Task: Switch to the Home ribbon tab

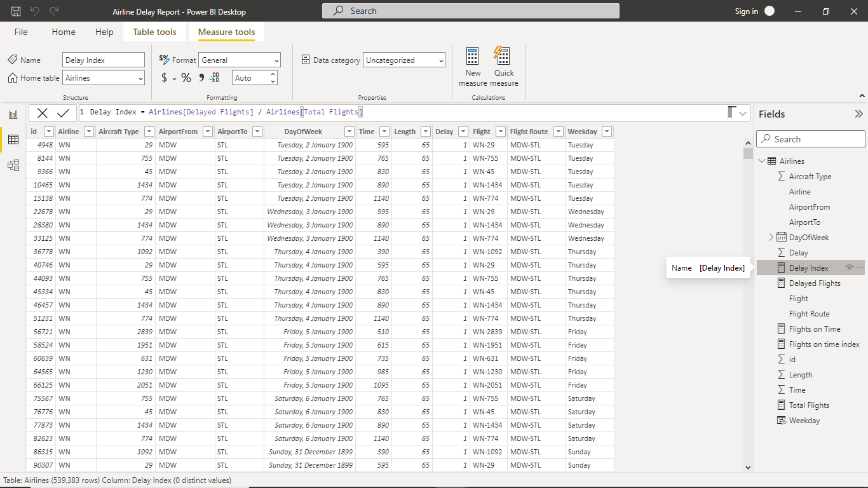Action: pyautogui.click(x=64, y=32)
